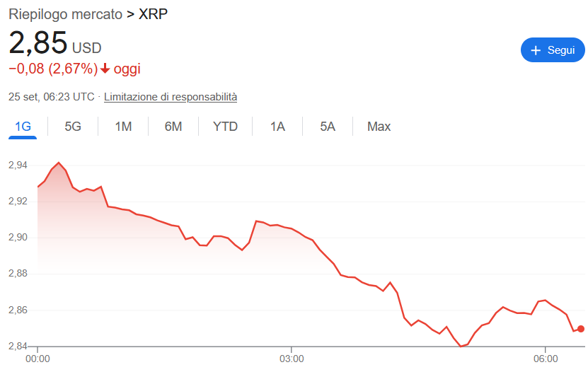Select the Max range tab
The height and width of the screenshot is (372, 588).
pos(379,127)
